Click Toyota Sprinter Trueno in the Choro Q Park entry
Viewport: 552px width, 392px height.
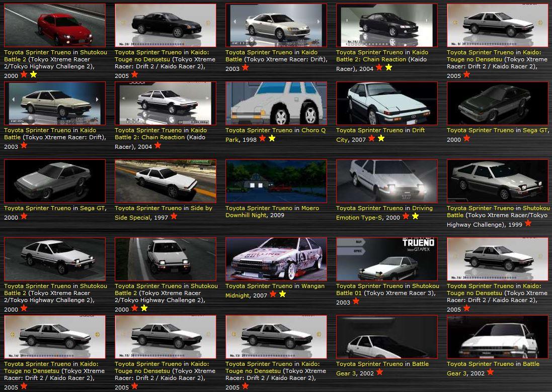click(x=259, y=130)
